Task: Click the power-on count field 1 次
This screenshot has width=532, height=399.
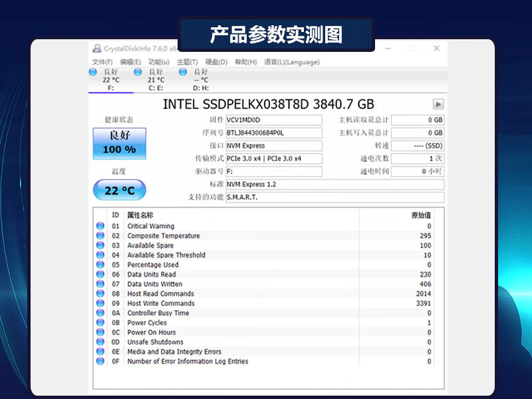Action: (x=418, y=158)
